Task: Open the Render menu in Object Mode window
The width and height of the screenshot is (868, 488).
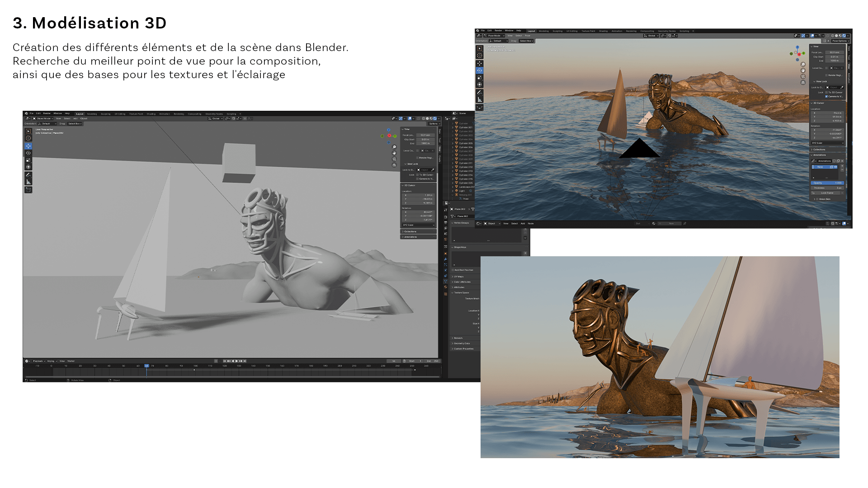Action: (47, 113)
